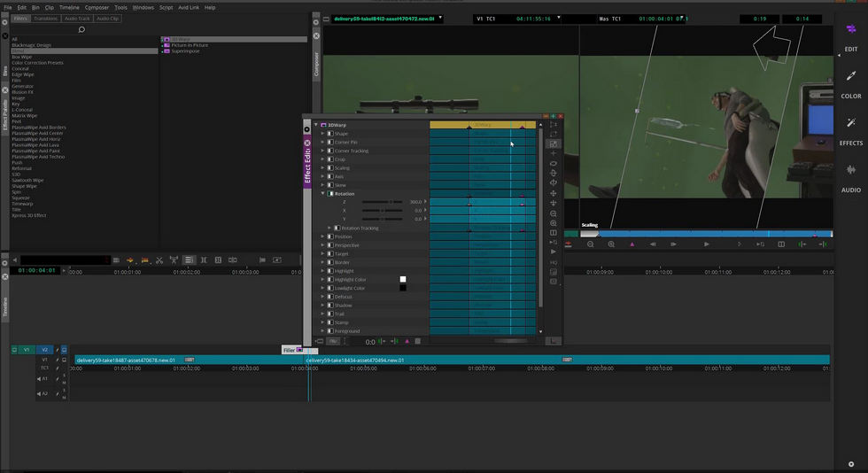Open the Composer menu
Viewport: 868px width, 473px height.
[97, 7]
